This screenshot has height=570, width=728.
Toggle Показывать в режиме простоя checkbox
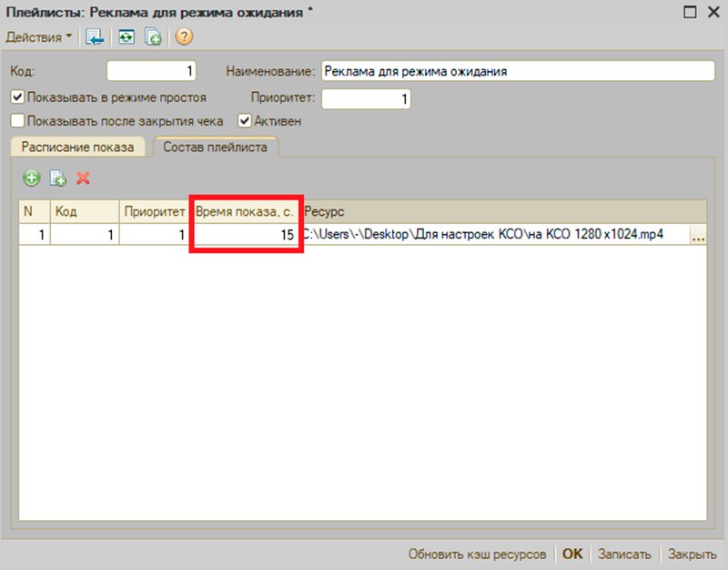pos(17,97)
